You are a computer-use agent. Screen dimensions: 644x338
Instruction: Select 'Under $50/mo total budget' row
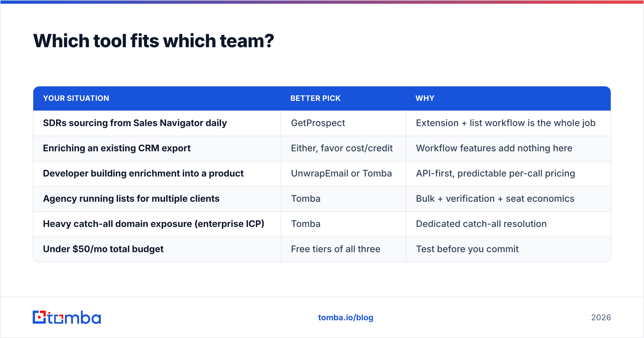coord(322,249)
